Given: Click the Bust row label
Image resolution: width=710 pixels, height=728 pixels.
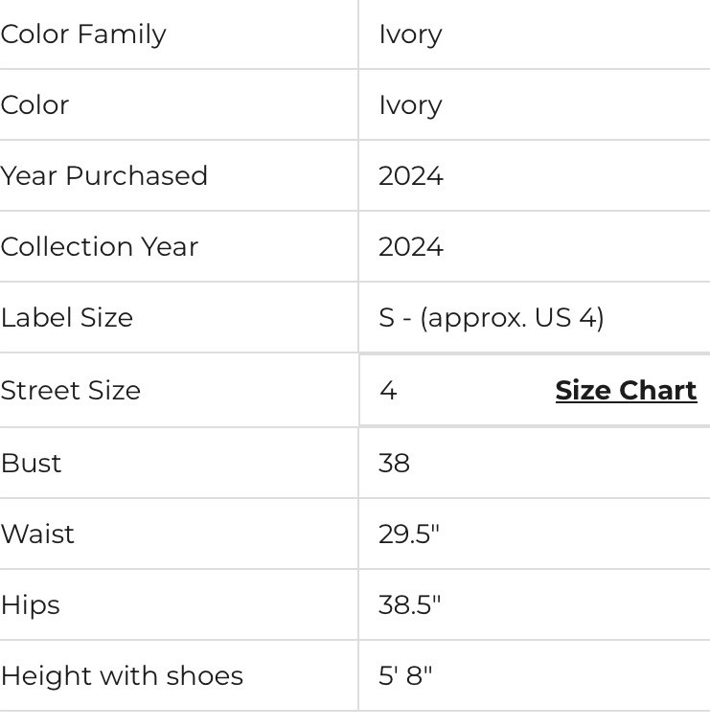Looking at the screenshot, I should point(31,463).
